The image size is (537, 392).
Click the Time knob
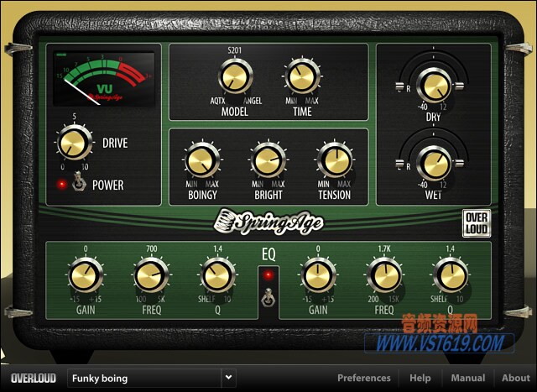coord(300,78)
